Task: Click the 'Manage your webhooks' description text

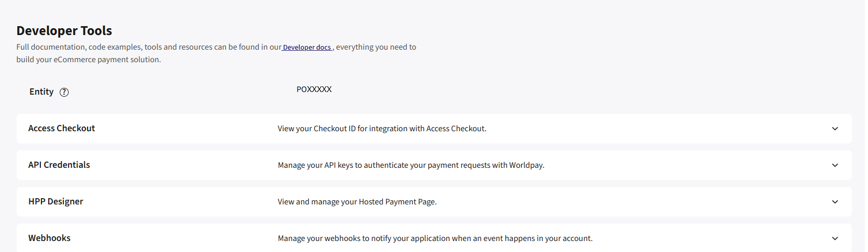Action: click(x=435, y=238)
